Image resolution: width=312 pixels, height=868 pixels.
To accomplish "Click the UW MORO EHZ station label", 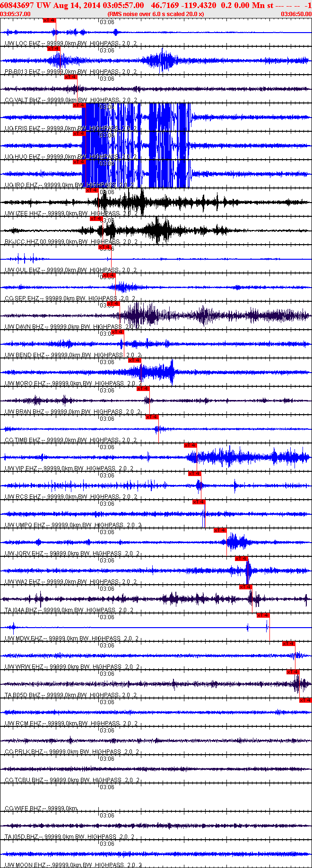I will click(25, 383).
